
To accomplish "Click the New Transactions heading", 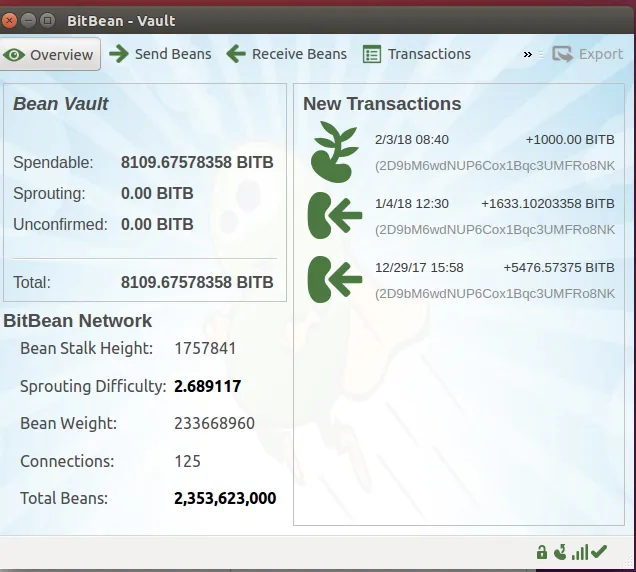I will click(x=382, y=103).
